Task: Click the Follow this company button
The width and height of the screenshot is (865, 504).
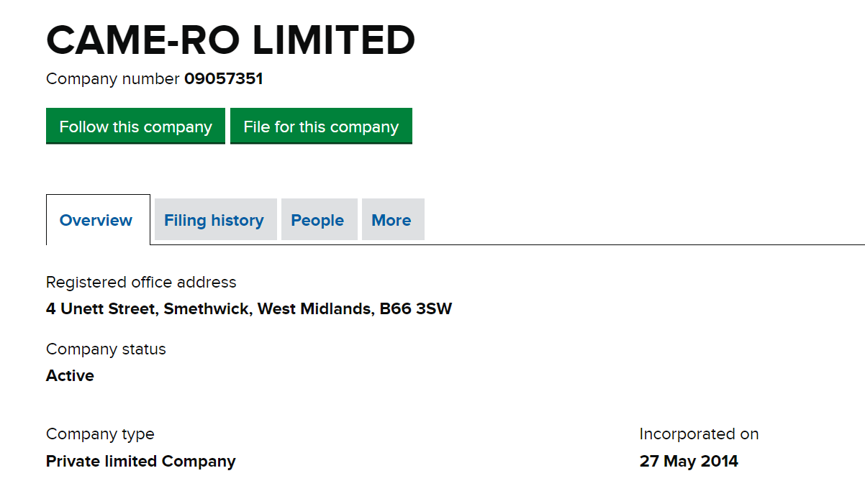Action: pos(135,127)
